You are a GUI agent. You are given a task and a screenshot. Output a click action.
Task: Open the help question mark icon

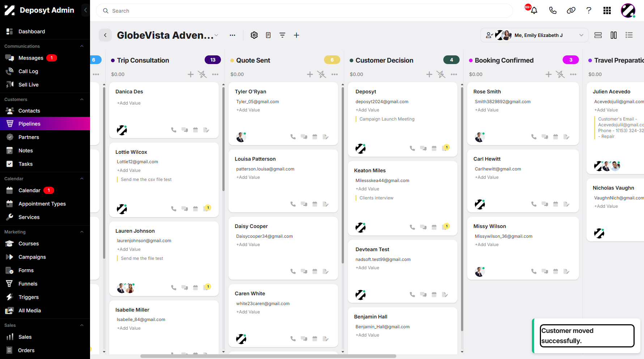(x=589, y=10)
